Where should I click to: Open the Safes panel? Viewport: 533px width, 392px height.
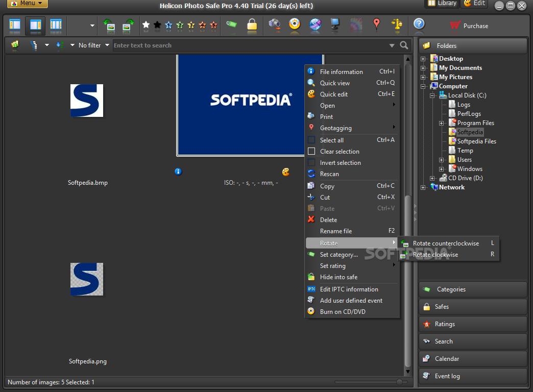pyautogui.click(x=473, y=307)
